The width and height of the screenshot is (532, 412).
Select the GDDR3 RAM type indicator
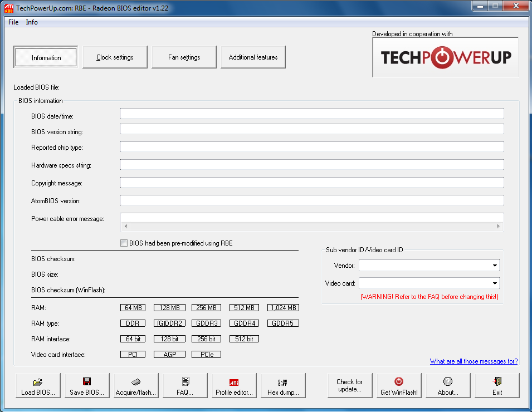pyautogui.click(x=207, y=323)
